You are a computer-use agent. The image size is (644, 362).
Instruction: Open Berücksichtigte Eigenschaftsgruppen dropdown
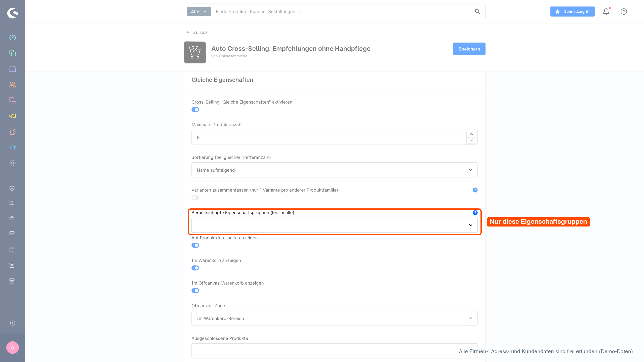pos(334,225)
